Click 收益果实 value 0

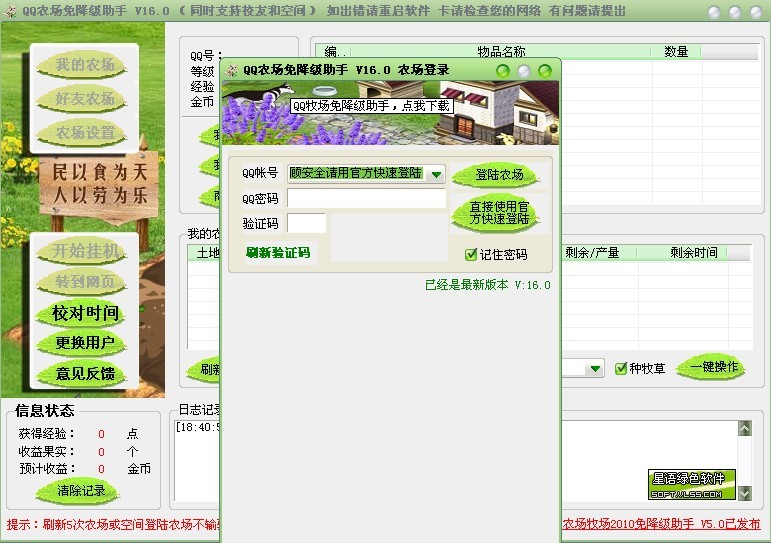101,452
